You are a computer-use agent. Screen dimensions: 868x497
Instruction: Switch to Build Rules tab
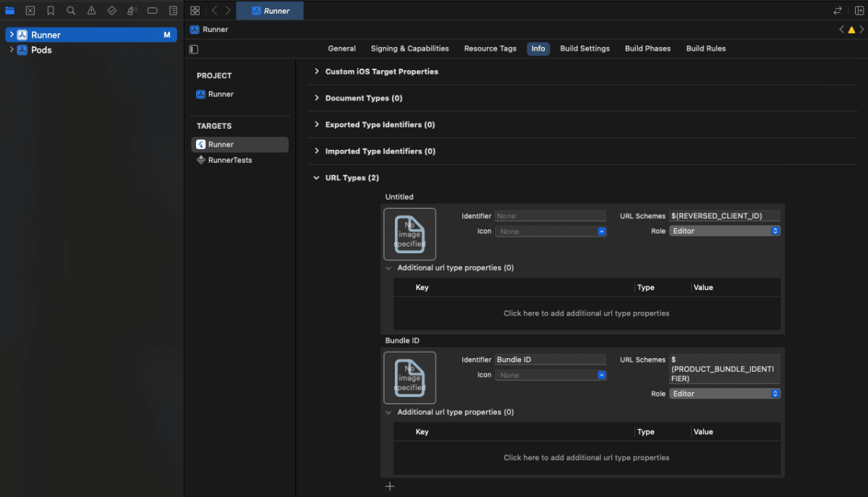pyautogui.click(x=706, y=48)
